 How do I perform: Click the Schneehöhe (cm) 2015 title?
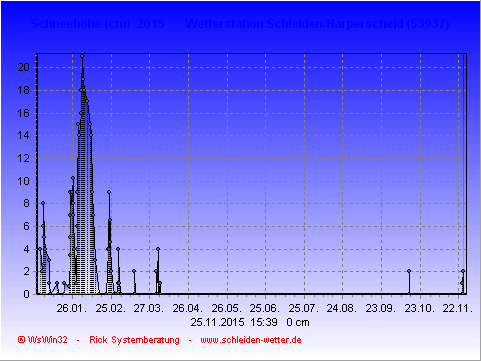(x=97, y=24)
